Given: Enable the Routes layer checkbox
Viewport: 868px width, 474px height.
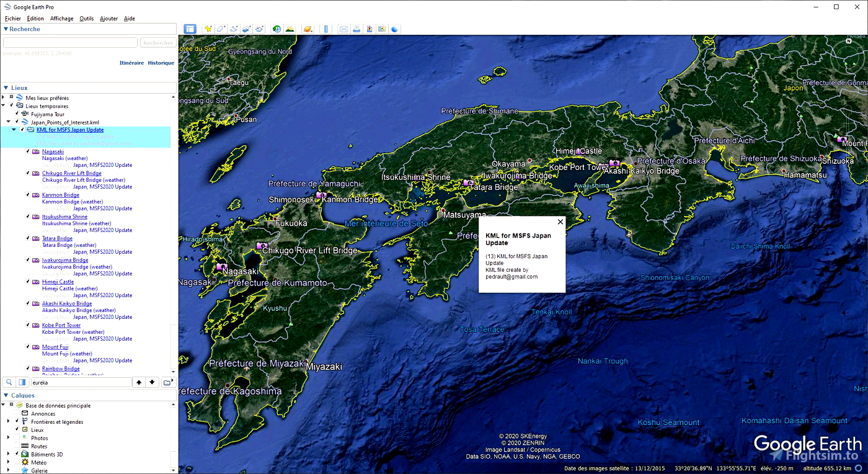Looking at the screenshot, I should (x=17, y=446).
